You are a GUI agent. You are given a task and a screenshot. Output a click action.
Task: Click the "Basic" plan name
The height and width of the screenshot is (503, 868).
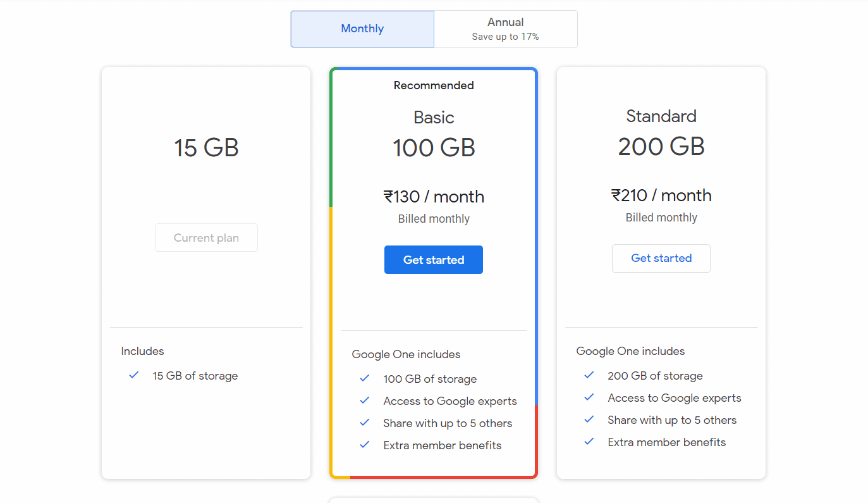[434, 118]
